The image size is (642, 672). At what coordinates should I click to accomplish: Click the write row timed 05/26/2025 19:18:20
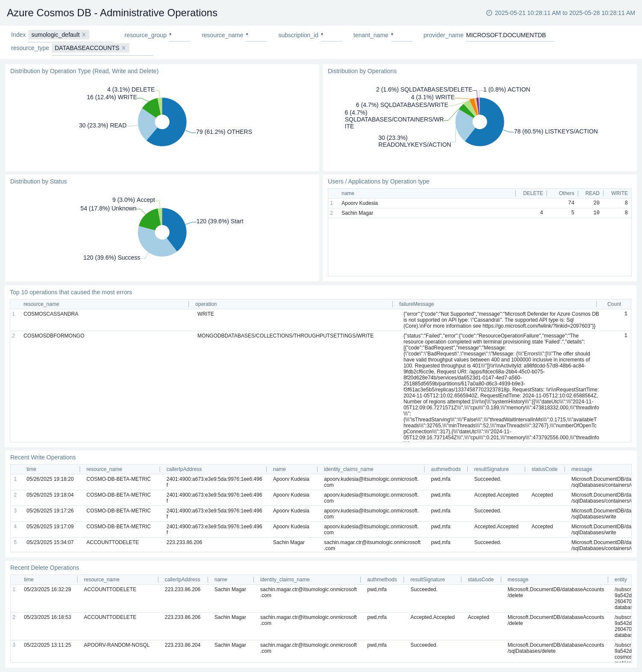pos(321,482)
